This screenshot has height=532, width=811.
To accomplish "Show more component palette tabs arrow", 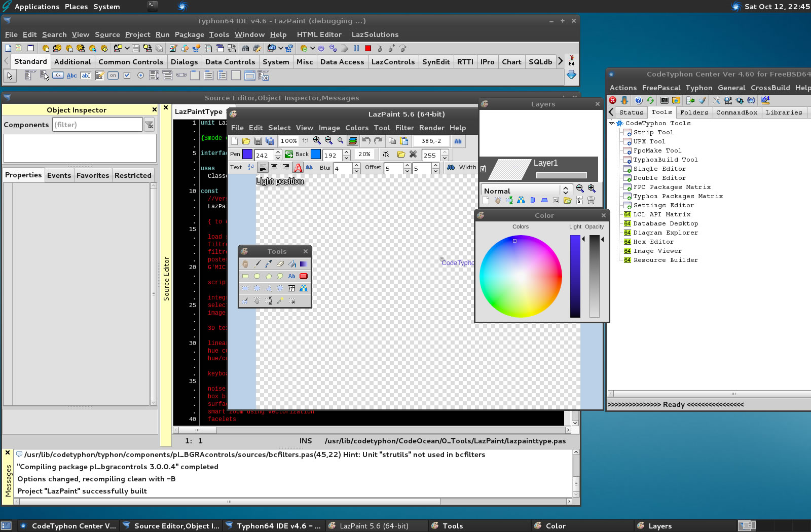I will click(560, 61).
